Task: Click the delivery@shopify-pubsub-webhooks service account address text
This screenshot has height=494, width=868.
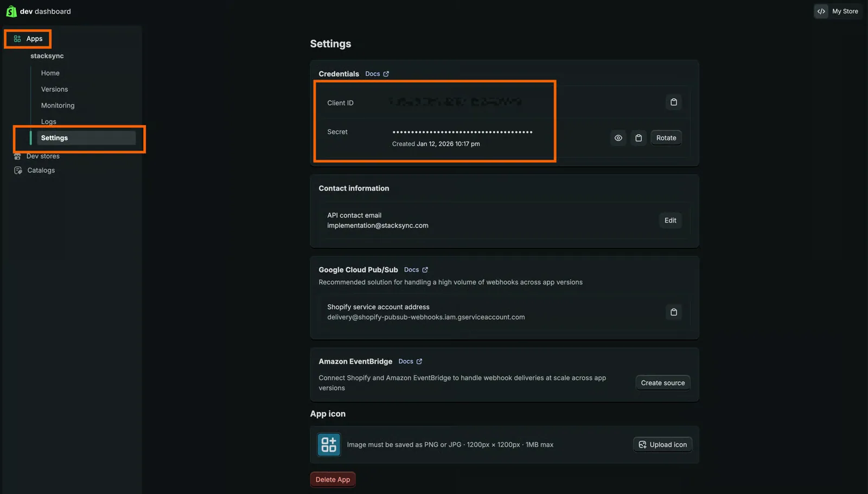Action: point(426,317)
